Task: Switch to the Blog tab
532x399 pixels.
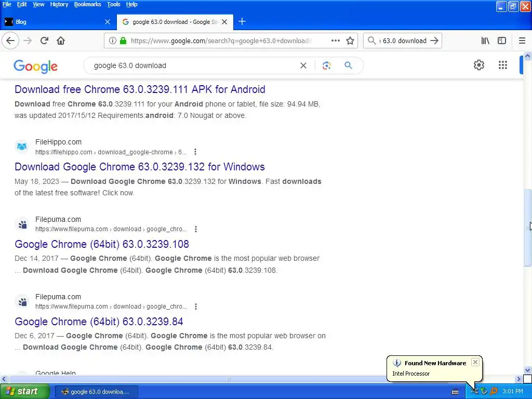Action: point(58,22)
